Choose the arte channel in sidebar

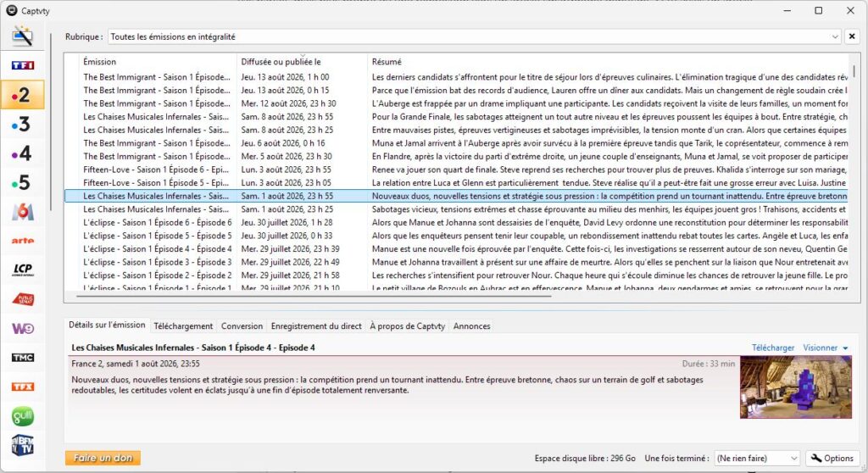[x=23, y=241]
